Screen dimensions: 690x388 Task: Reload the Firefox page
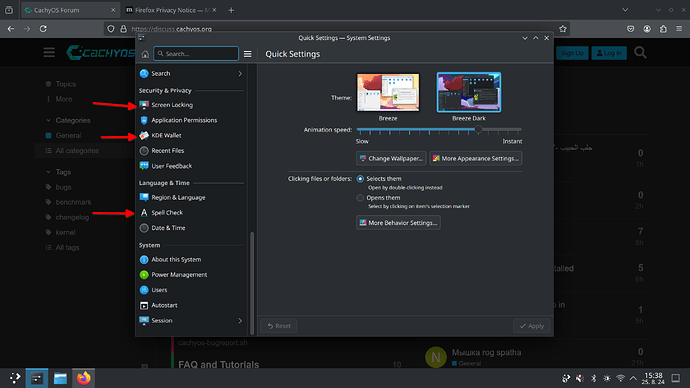pos(43,29)
